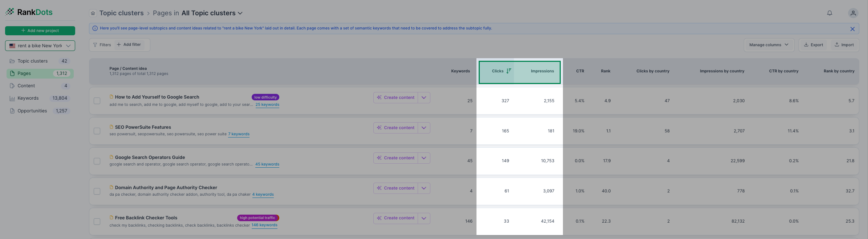The image size is (868, 239).
Task: Check the Google Search Operators Guide row
Action: point(97,161)
